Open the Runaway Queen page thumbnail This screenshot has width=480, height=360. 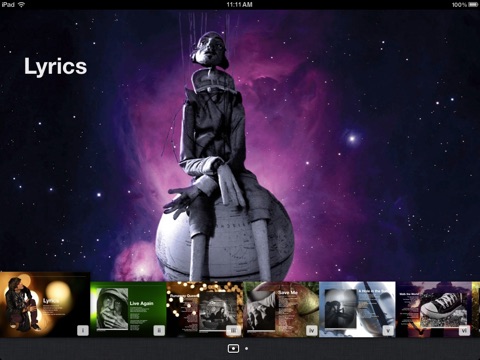coord(205,309)
